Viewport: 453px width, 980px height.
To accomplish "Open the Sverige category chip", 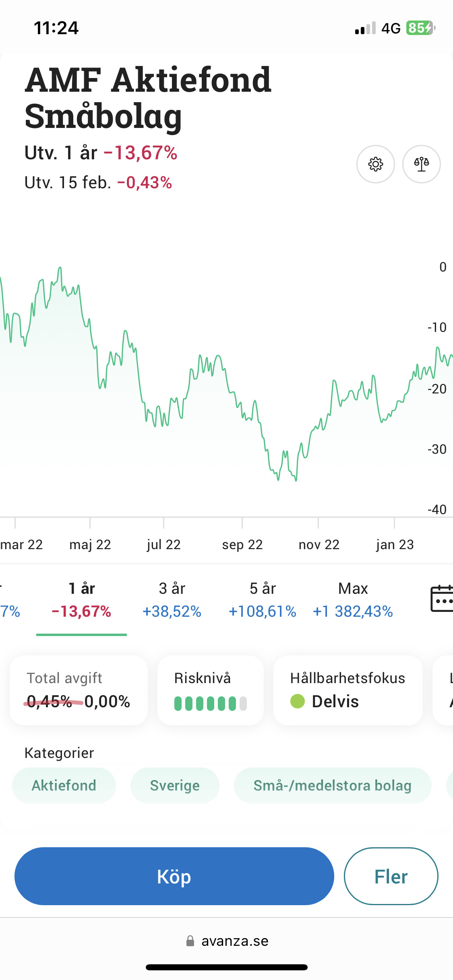I will 175,785.
